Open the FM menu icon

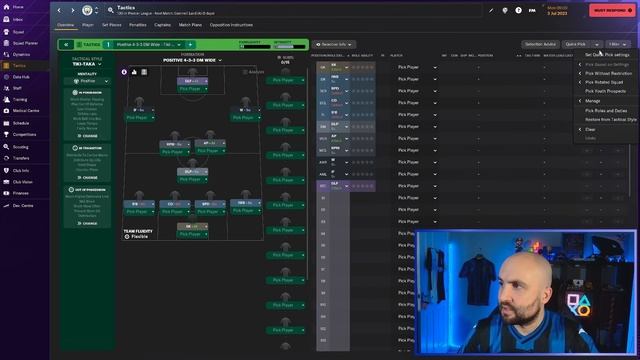click(532, 11)
